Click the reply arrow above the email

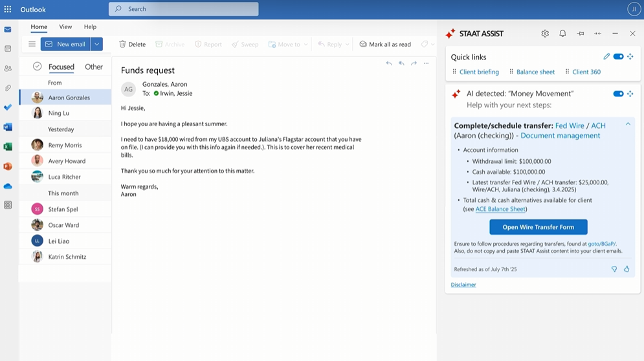(x=389, y=63)
